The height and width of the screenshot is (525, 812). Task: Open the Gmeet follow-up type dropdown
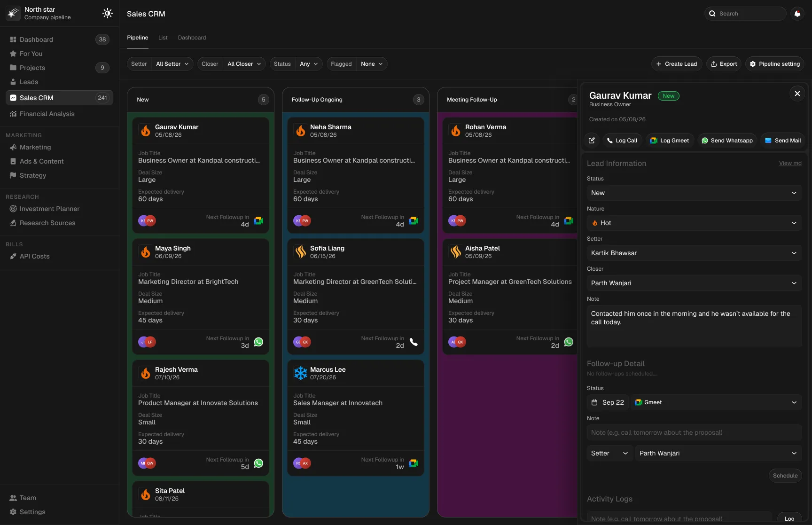tap(716, 402)
